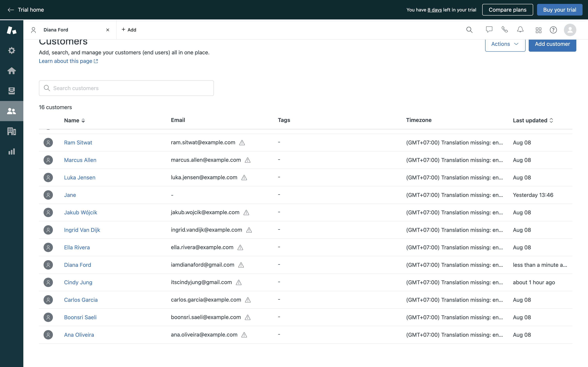The width and height of the screenshot is (588, 367).
Task: Open the conversations chat icon
Action: pos(489,30)
